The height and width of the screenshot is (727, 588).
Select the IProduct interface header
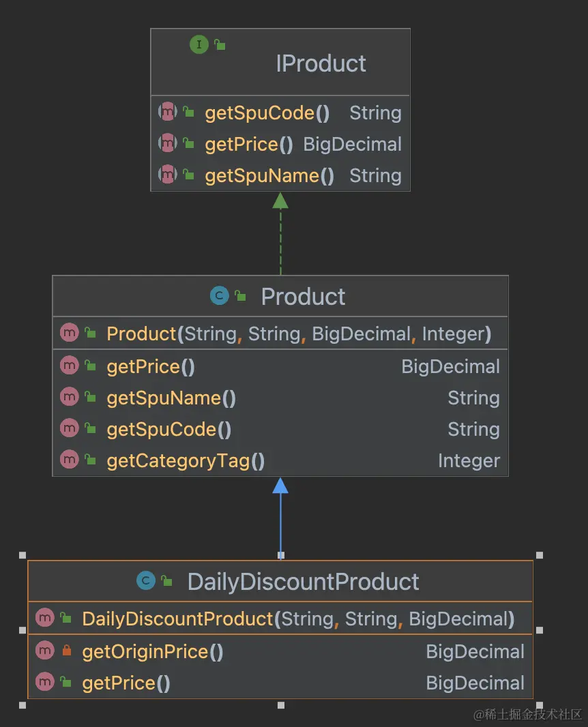321,63
